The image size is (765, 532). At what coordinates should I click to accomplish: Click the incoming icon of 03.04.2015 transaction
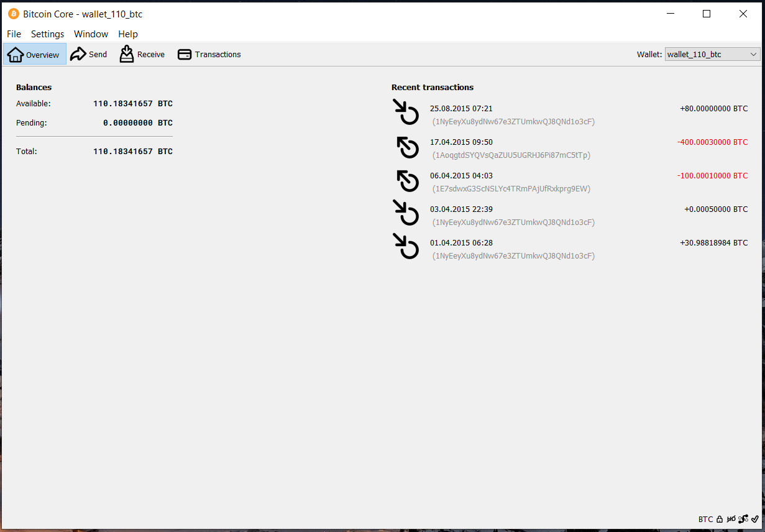406,213
